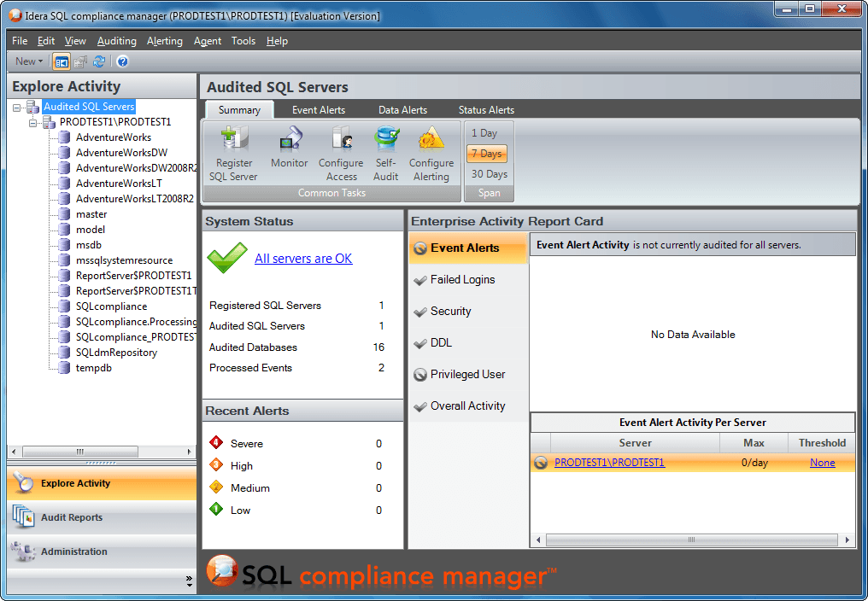
Task: Click the AdventureWorks database icon
Action: pos(65,137)
